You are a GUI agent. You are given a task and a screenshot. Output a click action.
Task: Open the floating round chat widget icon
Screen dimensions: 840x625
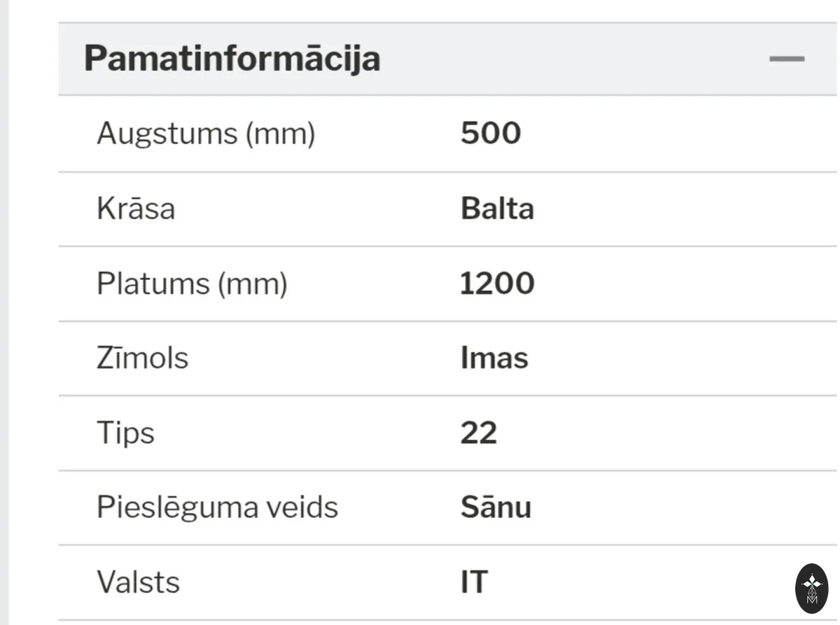click(x=812, y=589)
